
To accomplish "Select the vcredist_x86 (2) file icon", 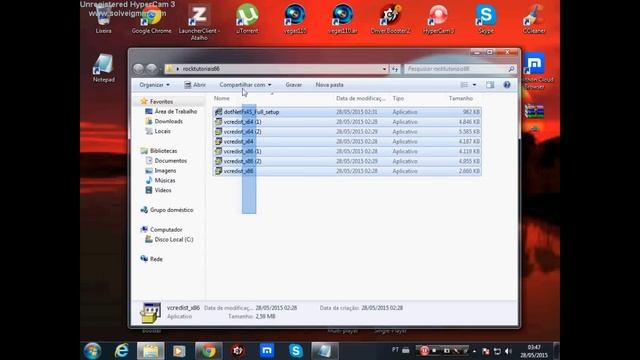I will click(218, 161).
